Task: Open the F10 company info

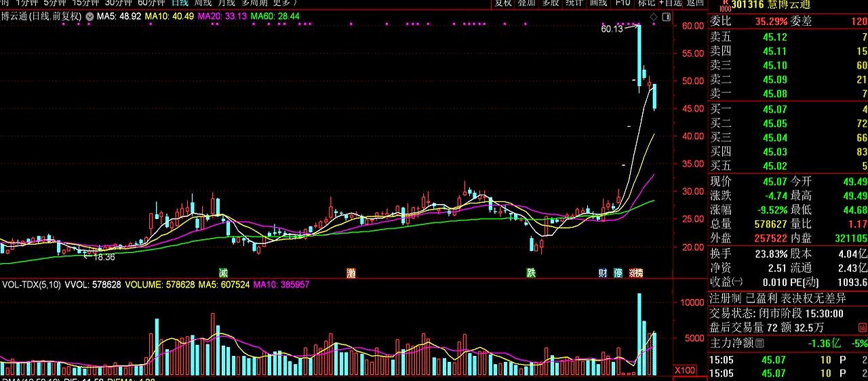Action: pyautogui.click(x=622, y=3)
